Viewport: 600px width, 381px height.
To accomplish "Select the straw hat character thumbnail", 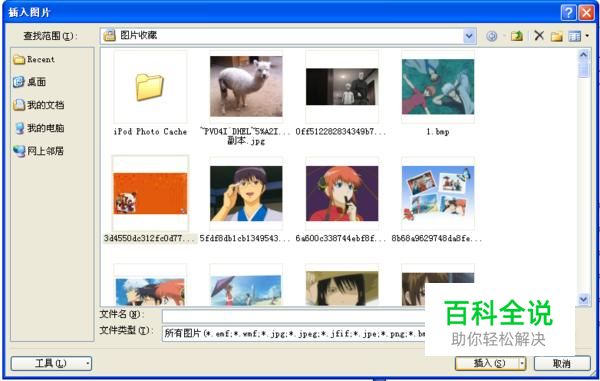I will tap(342, 288).
